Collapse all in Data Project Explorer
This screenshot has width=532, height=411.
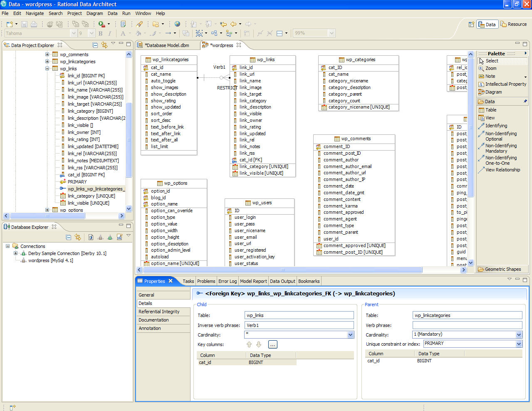pyautogui.click(x=95, y=45)
